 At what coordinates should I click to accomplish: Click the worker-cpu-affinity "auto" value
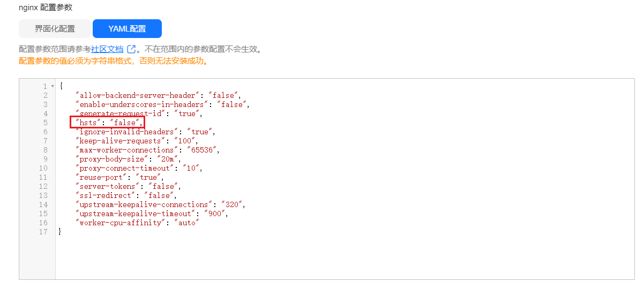point(186,223)
